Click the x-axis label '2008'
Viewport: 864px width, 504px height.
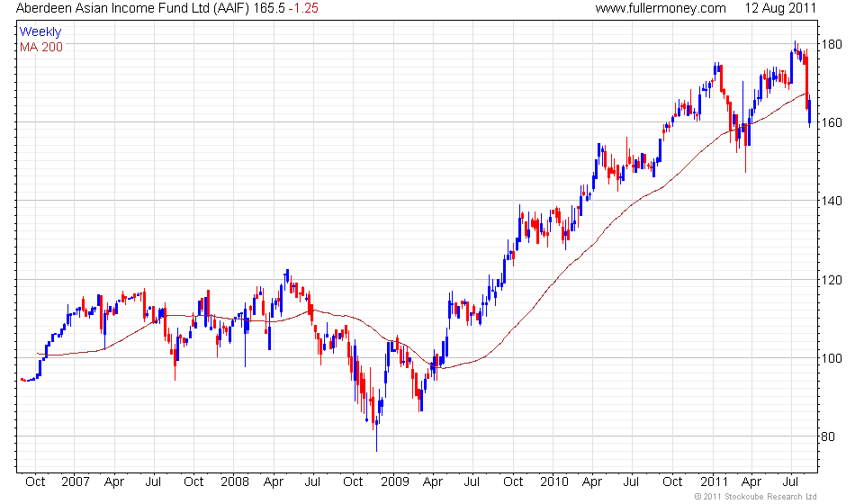235,481
